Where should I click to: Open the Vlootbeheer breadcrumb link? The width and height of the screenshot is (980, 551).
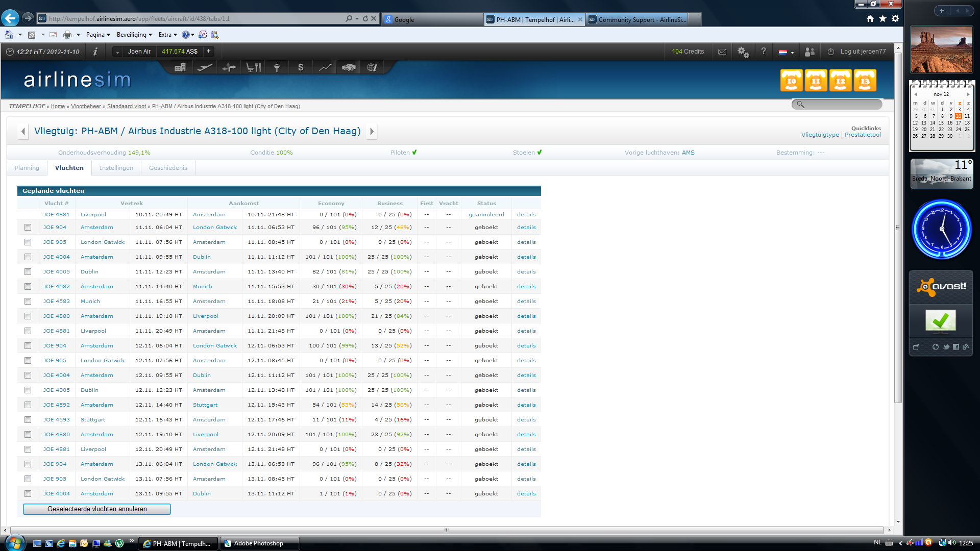[x=86, y=106]
